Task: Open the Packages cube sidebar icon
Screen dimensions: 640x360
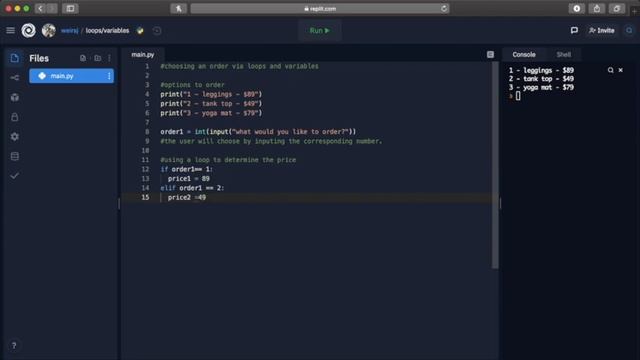Action: point(14,97)
